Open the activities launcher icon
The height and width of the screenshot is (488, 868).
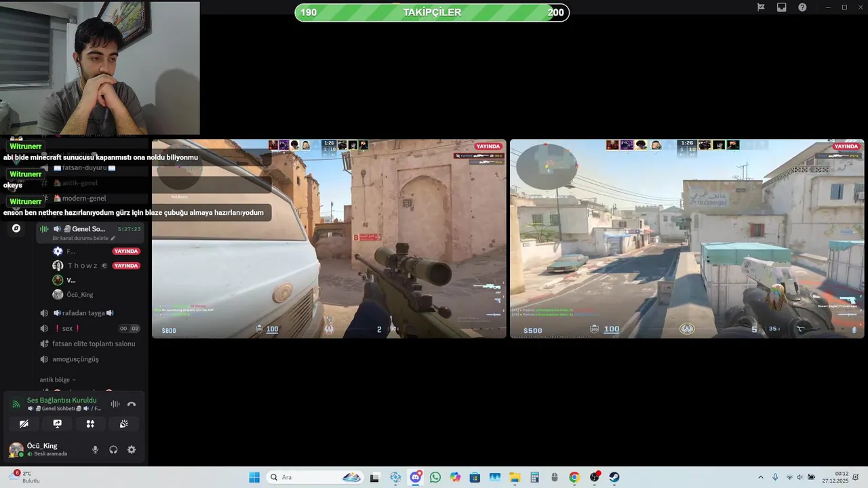click(x=90, y=424)
